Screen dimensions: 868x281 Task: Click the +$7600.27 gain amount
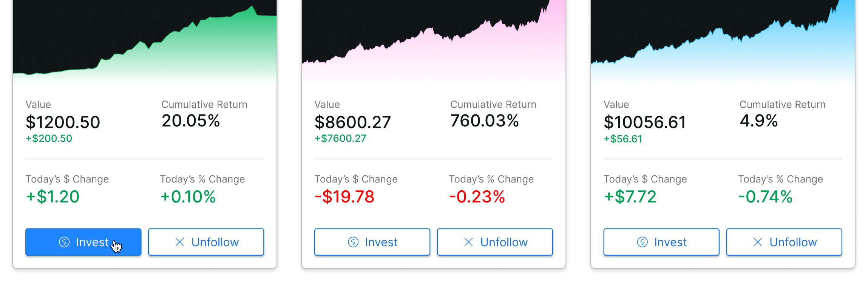coord(341,139)
